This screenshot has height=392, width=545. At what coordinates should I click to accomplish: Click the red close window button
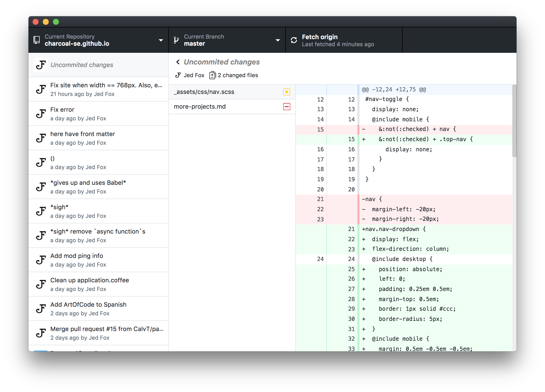36,22
